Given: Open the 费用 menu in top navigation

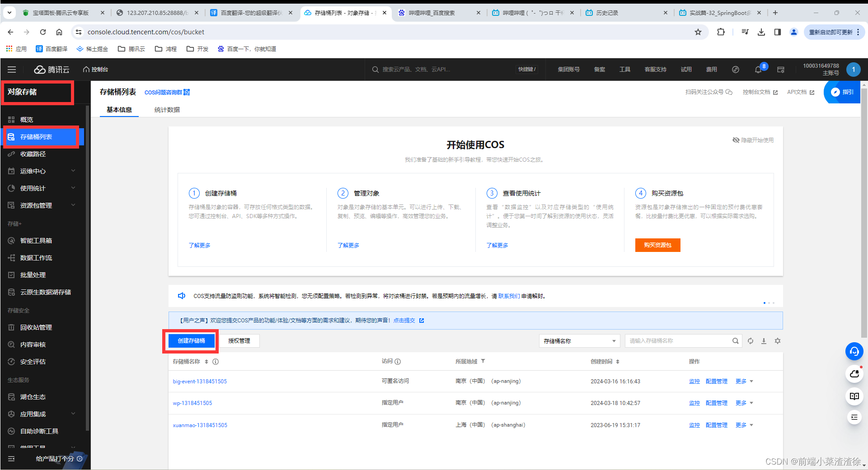Looking at the screenshot, I should (x=711, y=69).
